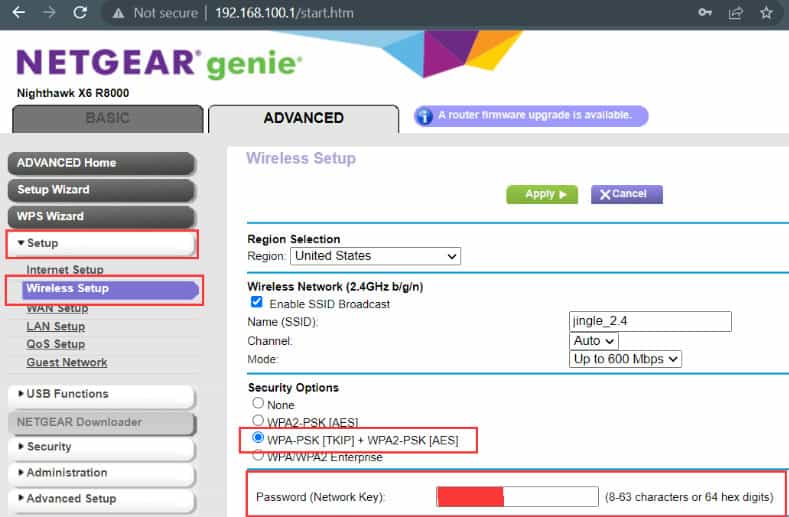Select Wireless Setup in sidebar

tap(110, 289)
